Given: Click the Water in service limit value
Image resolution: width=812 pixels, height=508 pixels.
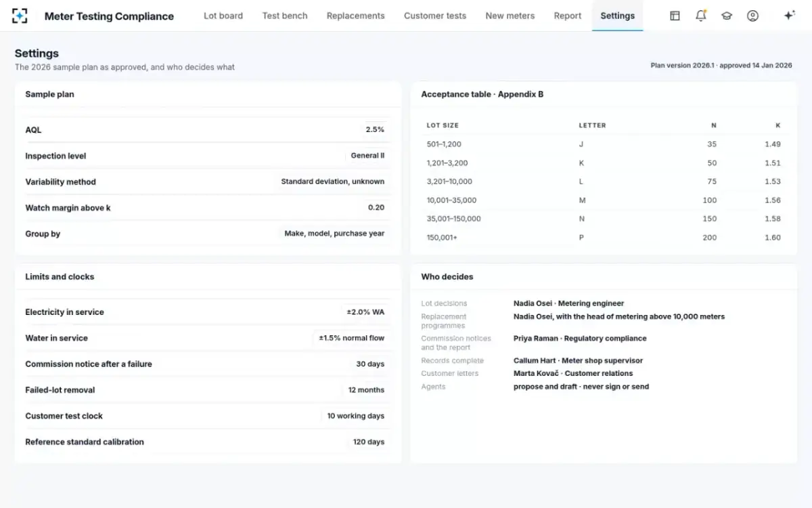Looking at the screenshot, I should click(x=352, y=338).
